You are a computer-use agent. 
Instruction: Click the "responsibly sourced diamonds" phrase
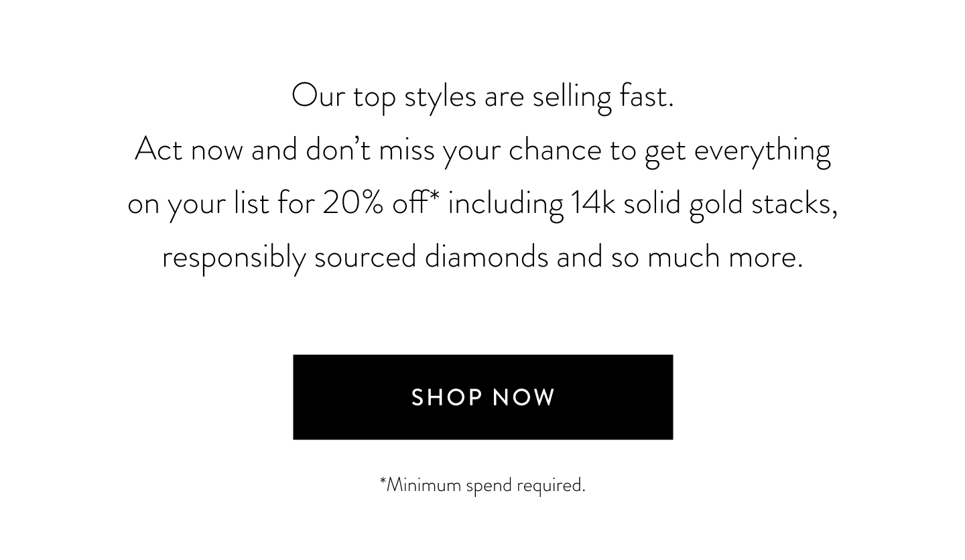point(355,257)
